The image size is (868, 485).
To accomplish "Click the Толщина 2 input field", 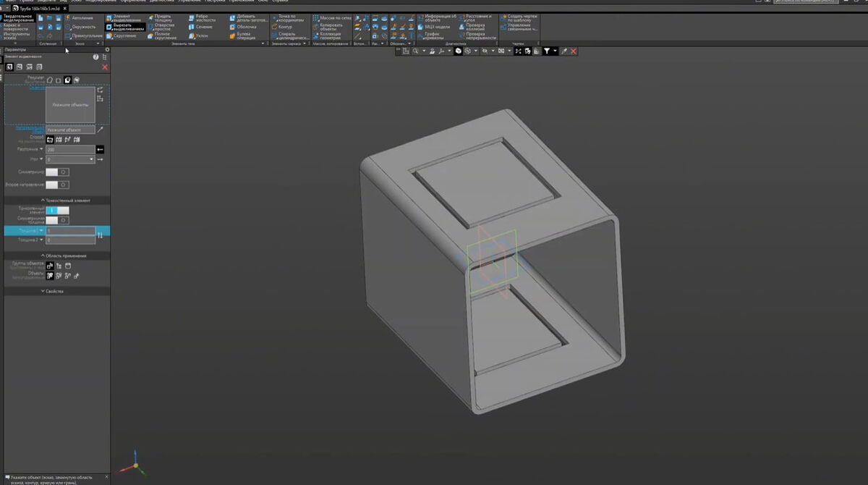I will (70, 240).
